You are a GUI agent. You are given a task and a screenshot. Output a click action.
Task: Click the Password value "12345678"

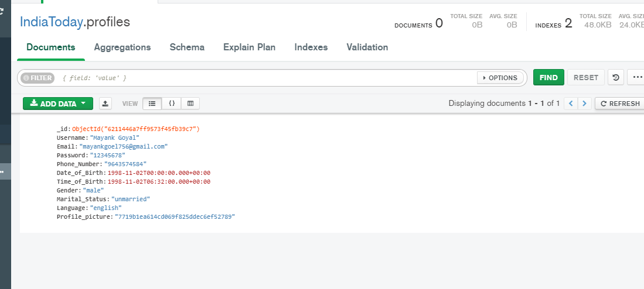point(108,156)
